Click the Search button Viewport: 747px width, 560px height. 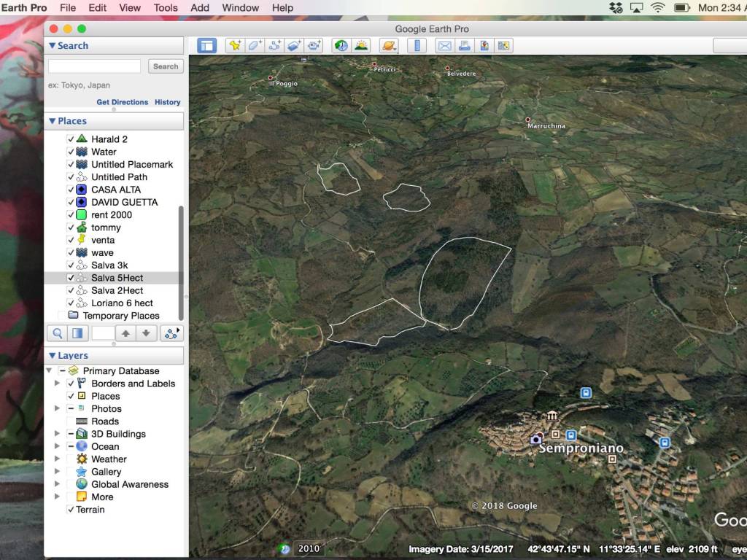pos(166,66)
